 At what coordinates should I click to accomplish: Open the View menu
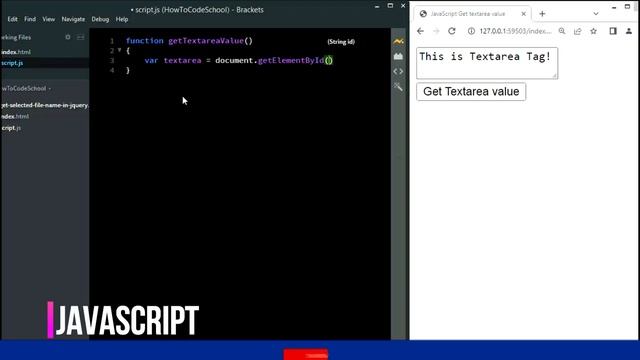click(x=49, y=19)
